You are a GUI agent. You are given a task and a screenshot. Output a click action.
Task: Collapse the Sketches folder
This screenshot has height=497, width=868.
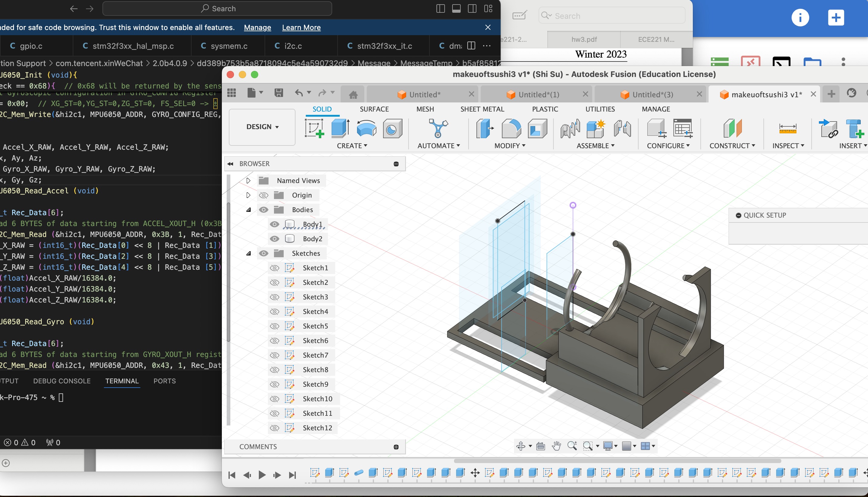pyautogui.click(x=248, y=253)
